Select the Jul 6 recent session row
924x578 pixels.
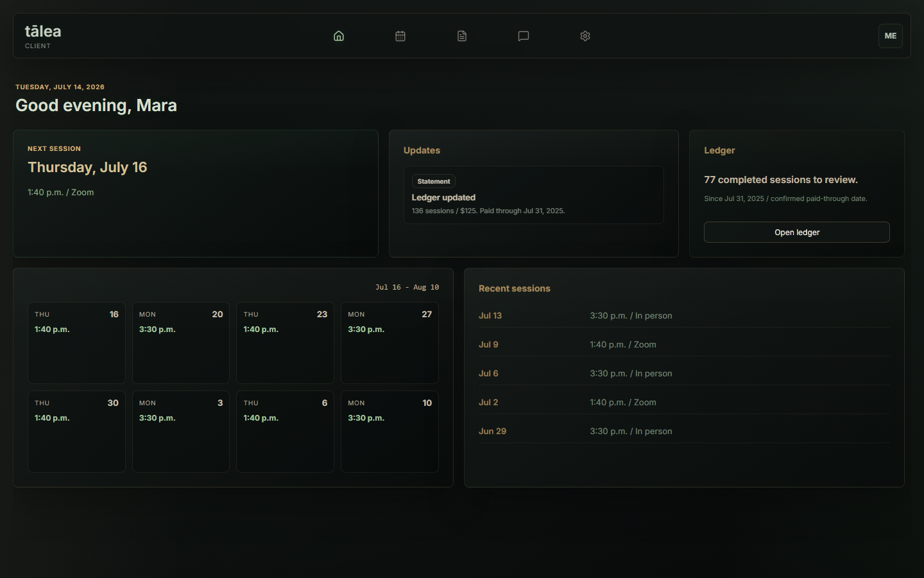click(x=685, y=373)
